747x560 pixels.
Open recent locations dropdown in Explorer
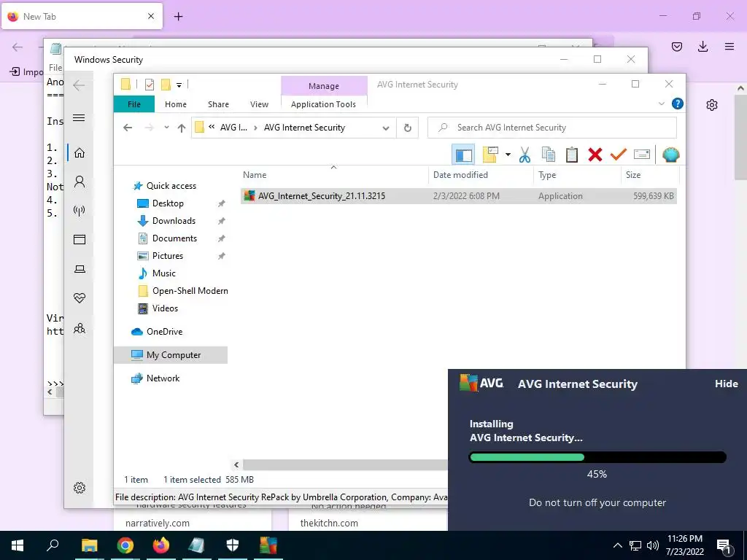[166, 128]
